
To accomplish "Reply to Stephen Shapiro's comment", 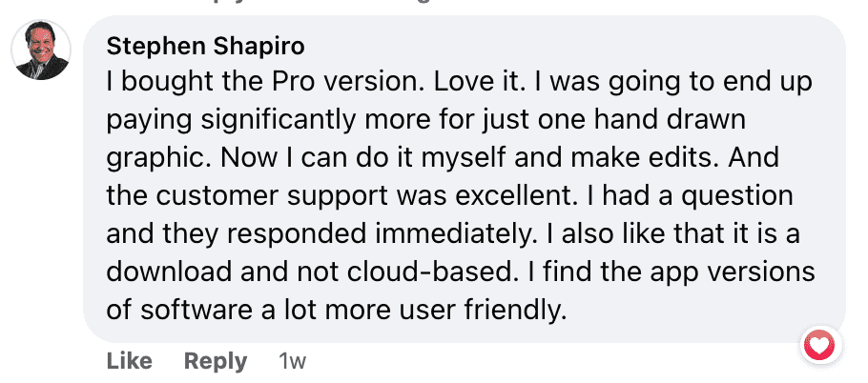I will (x=216, y=361).
